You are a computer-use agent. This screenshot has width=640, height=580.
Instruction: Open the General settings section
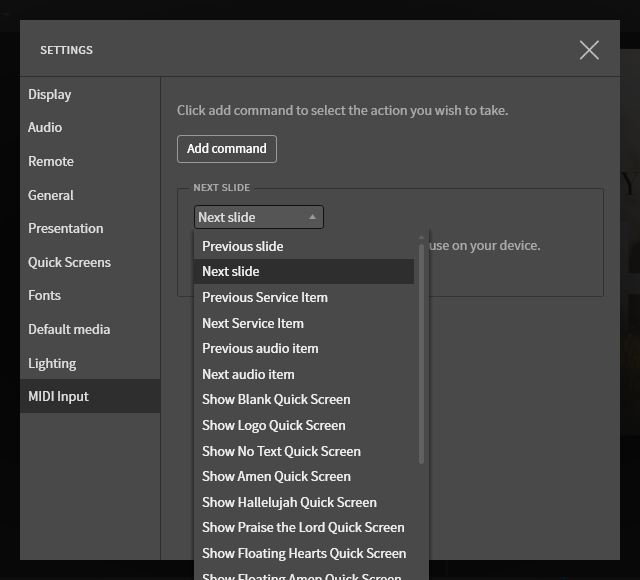point(90,195)
